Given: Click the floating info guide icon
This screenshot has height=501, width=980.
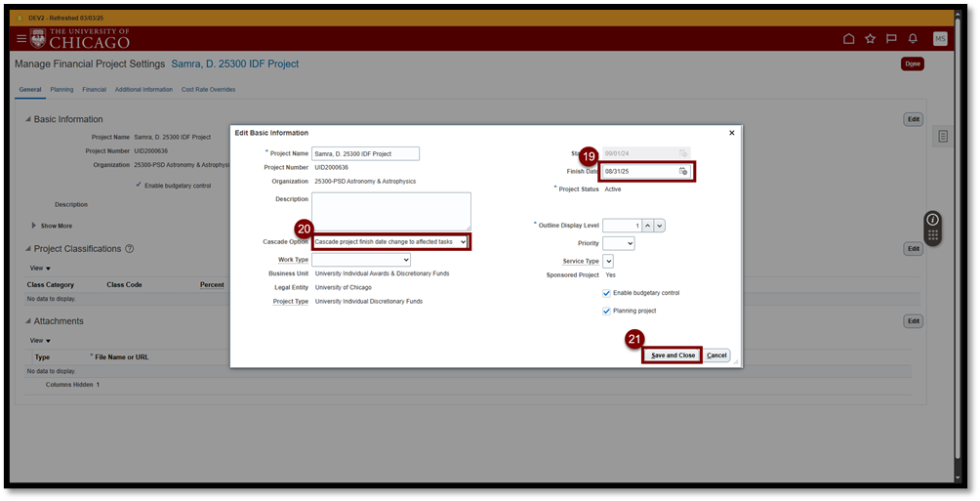Looking at the screenshot, I should tap(933, 219).
